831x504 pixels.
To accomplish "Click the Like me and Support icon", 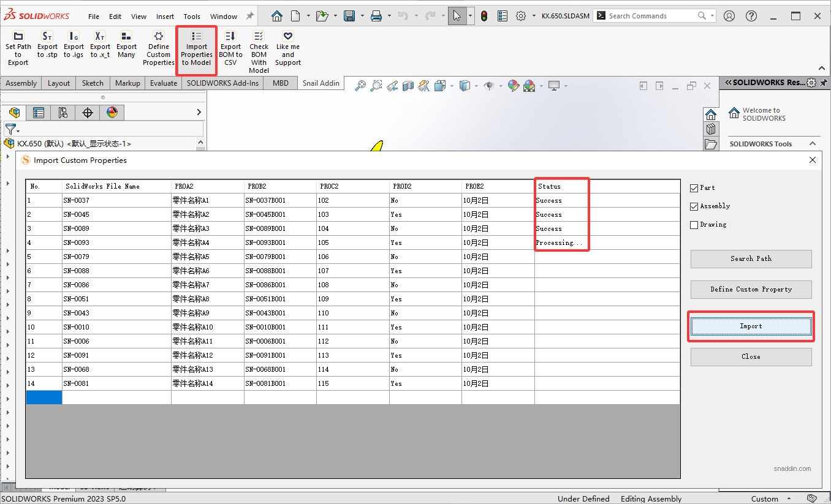I will (x=288, y=37).
